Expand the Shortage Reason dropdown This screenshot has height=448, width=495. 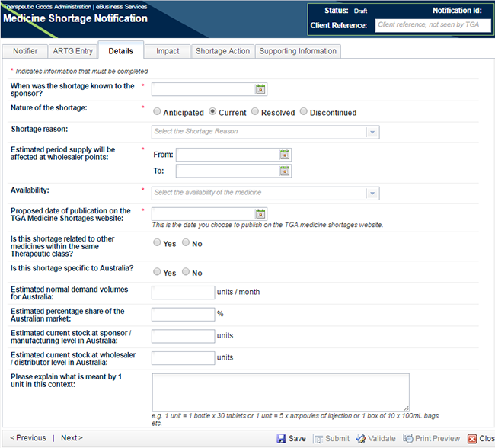372,132
